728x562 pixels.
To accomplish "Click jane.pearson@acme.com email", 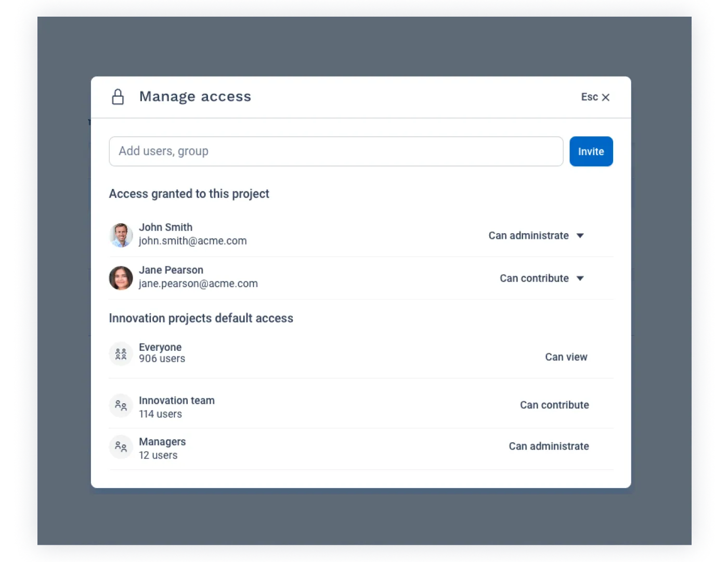I will pyautogui.click(x=198, y=284).
